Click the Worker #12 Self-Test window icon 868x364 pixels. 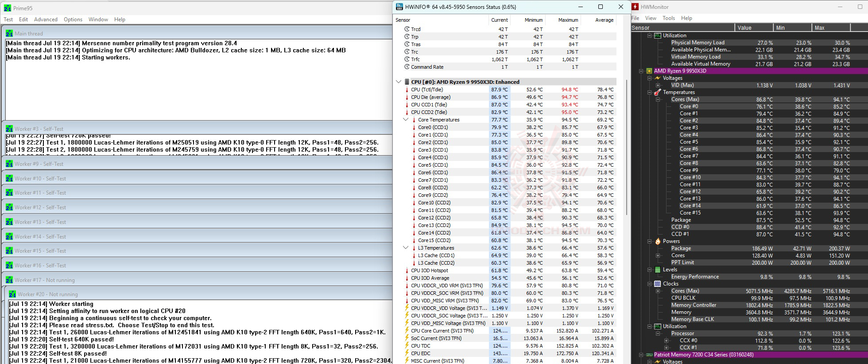pos(9,207)
